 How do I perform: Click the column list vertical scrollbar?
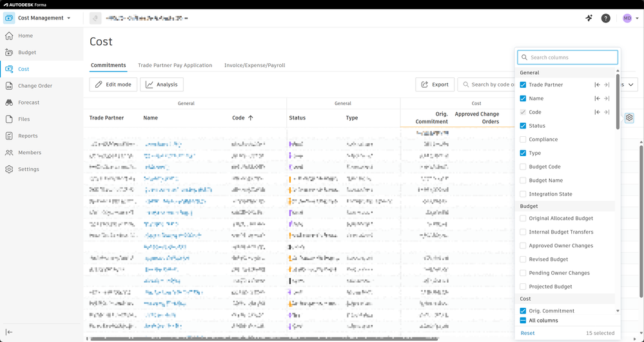tap(618, 101)
